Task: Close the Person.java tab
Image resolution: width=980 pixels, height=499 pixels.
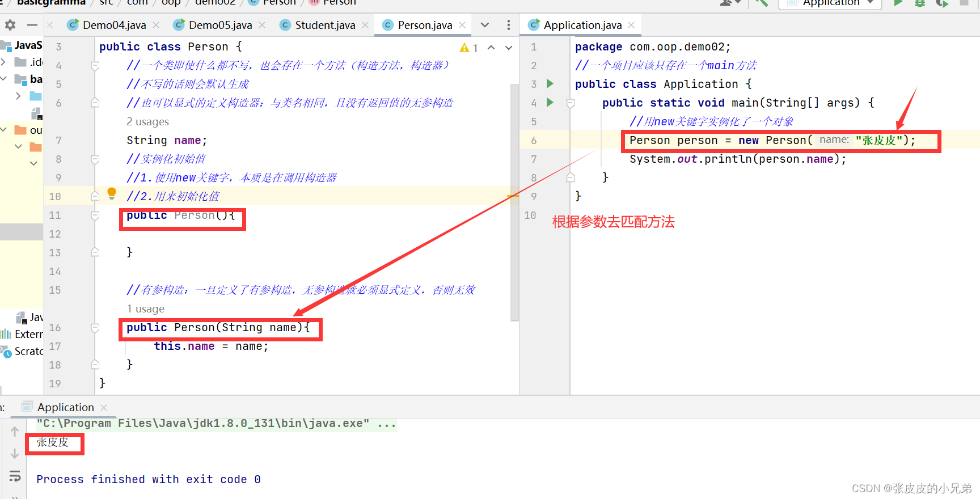Action: [x=462, y=25]
